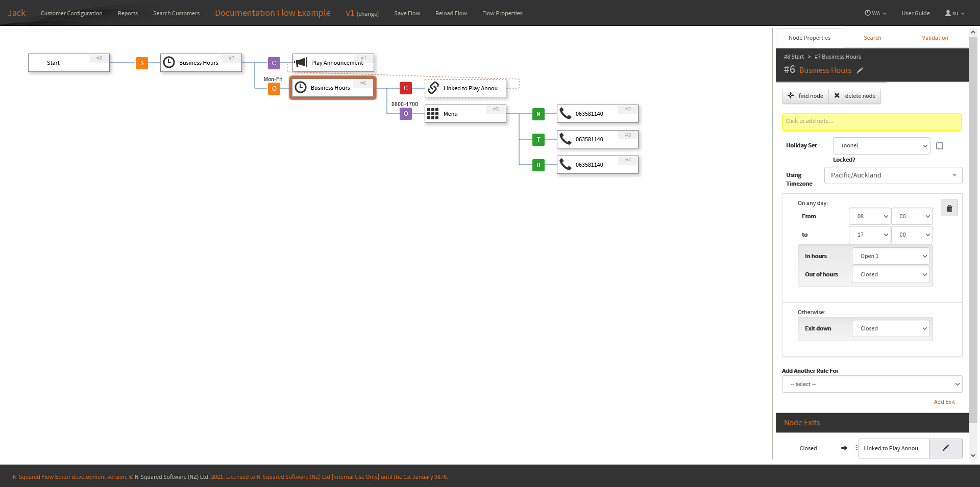This screenshot has width=980, height=487.
Task: Enable the Locked checkbox for Holiday Set
Action: [x=940, y=146]
